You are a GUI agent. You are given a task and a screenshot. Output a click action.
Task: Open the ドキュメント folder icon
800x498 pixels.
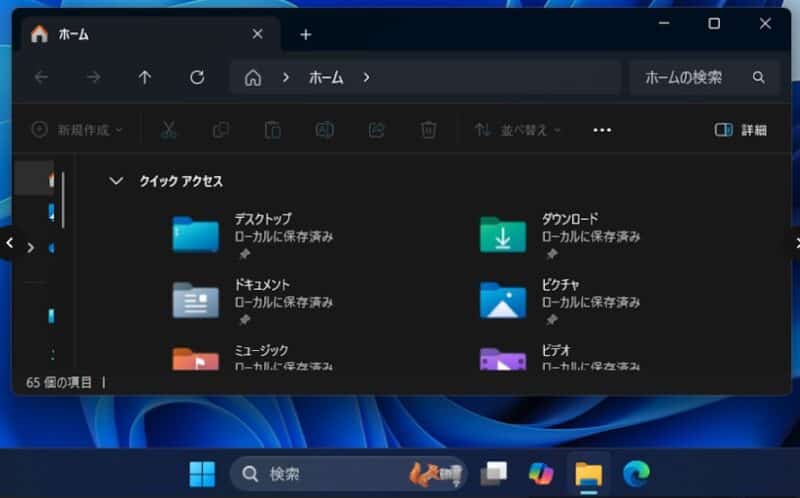pyautogui.click(x=195, y=300)
